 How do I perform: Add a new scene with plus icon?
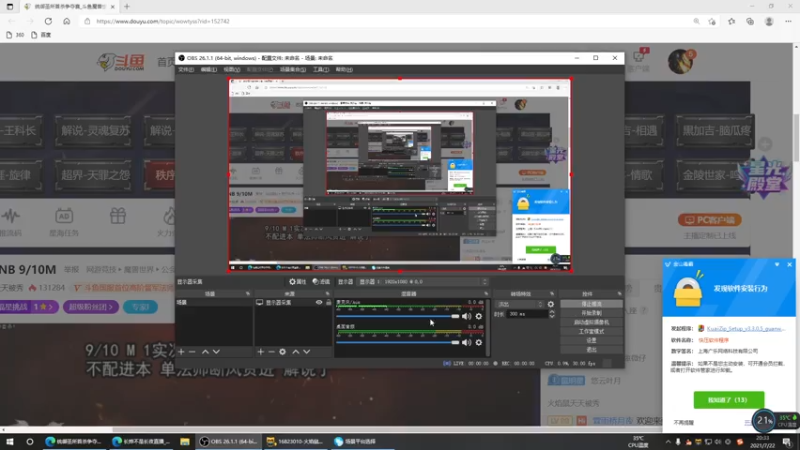coord(181,352)
